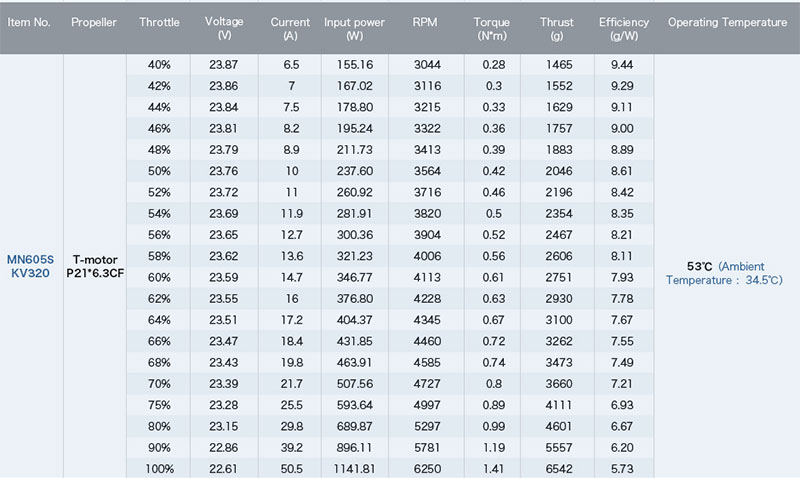Screen dimensions: 800x478
Task: Select the efficiency value 9.44
Action: click(x=622, y=65)
